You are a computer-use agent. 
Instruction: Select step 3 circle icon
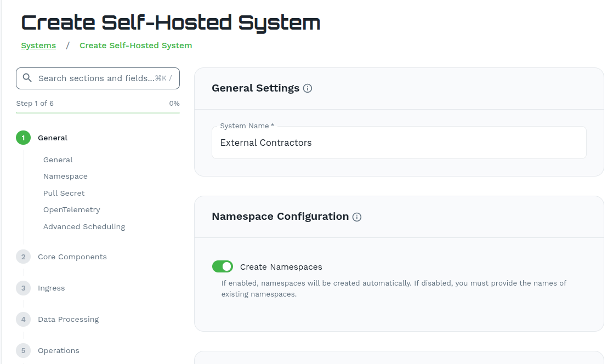click(24, 288)
